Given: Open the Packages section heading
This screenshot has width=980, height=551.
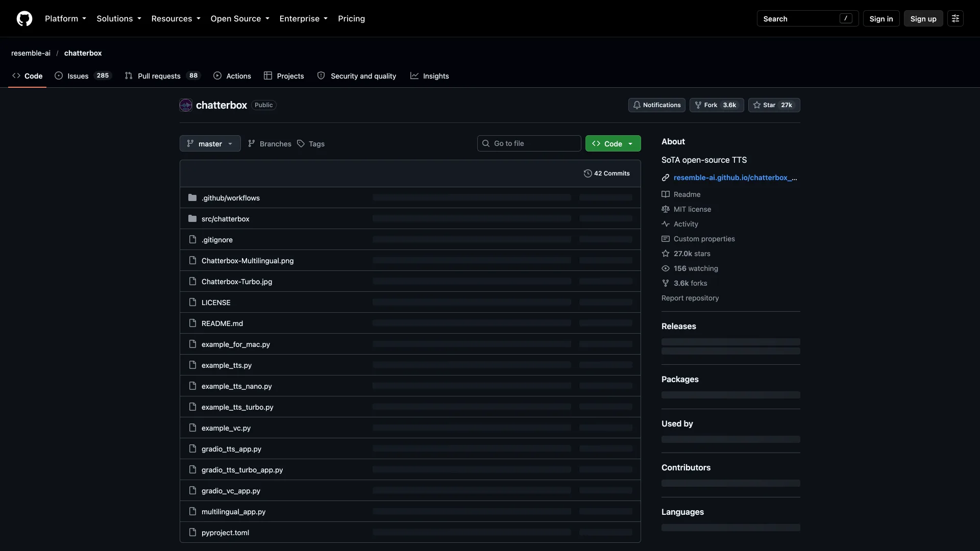Looking at the screenshot, I should [x=680, y=380].
